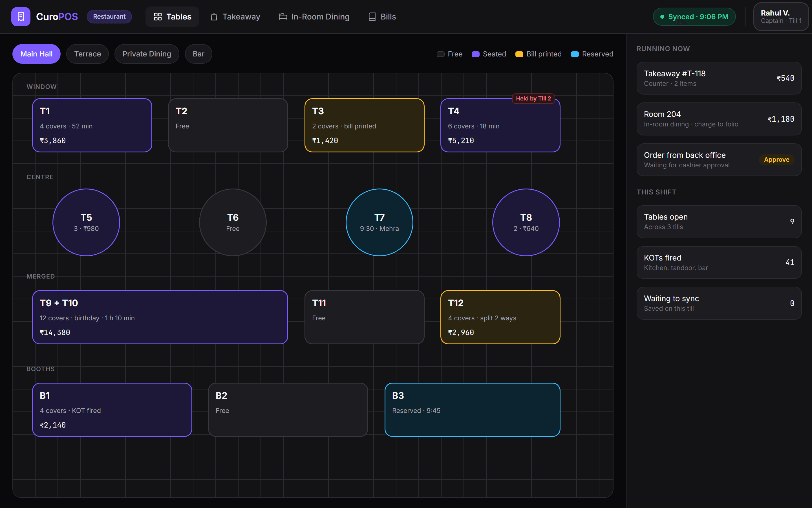
Task: Select the Tables tab
Action: tap(173, 16)
